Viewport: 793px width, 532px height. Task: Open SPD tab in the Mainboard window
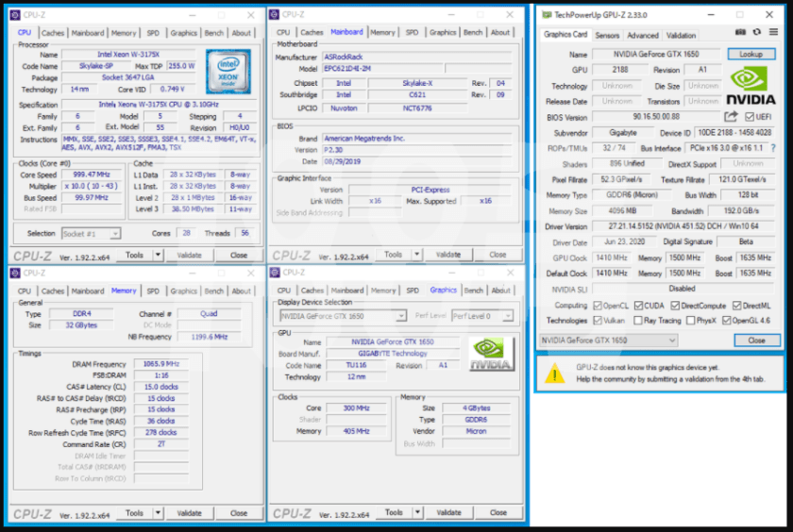[412, 32]
